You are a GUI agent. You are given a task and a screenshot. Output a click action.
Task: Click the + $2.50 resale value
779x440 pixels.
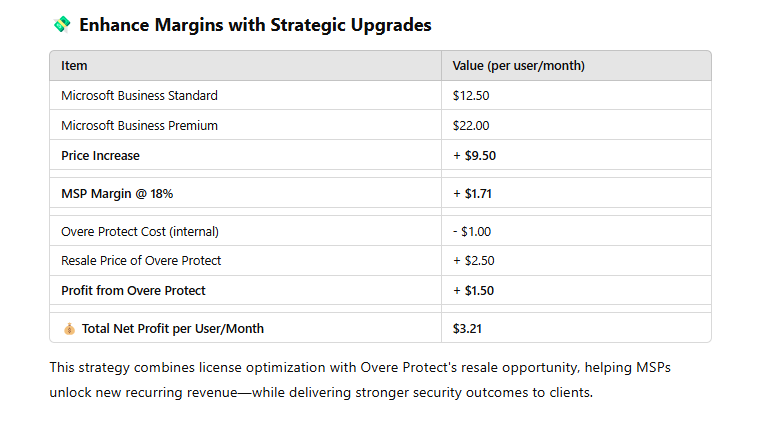(473, 261)
